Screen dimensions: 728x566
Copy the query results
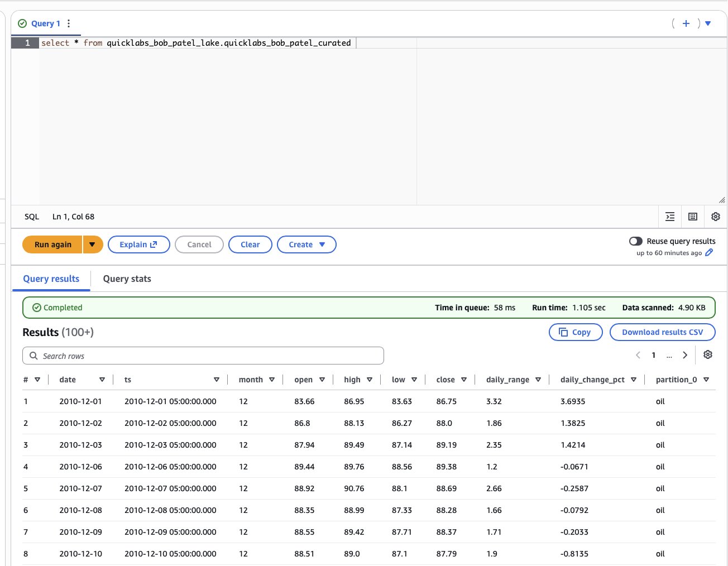[x=576, y=332]
